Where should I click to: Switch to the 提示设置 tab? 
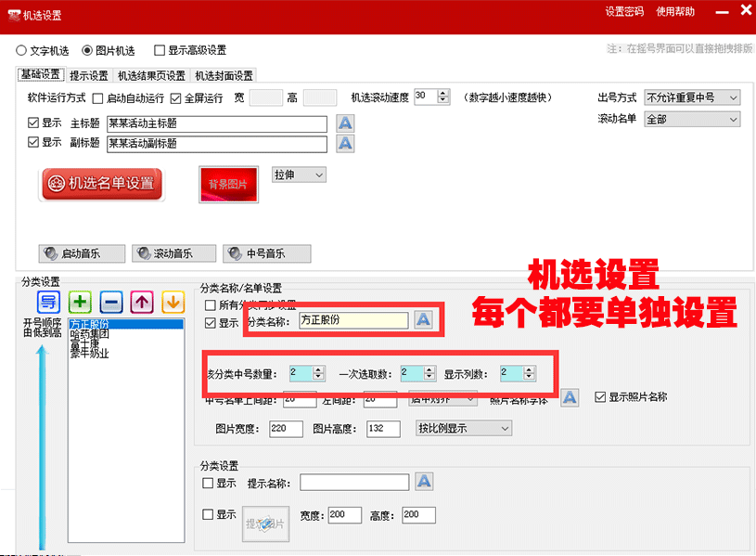[x=89, y=75]
